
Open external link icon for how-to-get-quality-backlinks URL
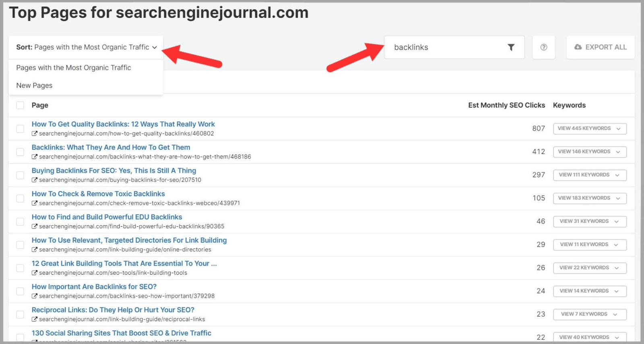click(35, 134)
